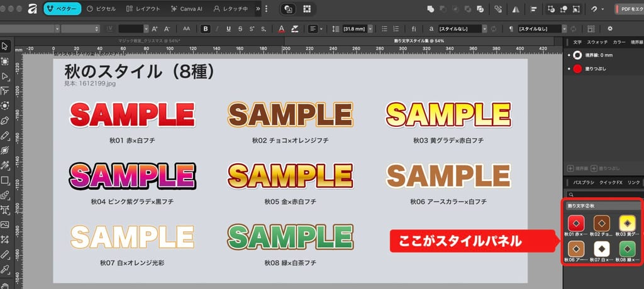Switch to the ベクター studio tab
Image resolution: width=644 pixels, height=289 pixels.
pyautogui.click(x=62, y=9)
